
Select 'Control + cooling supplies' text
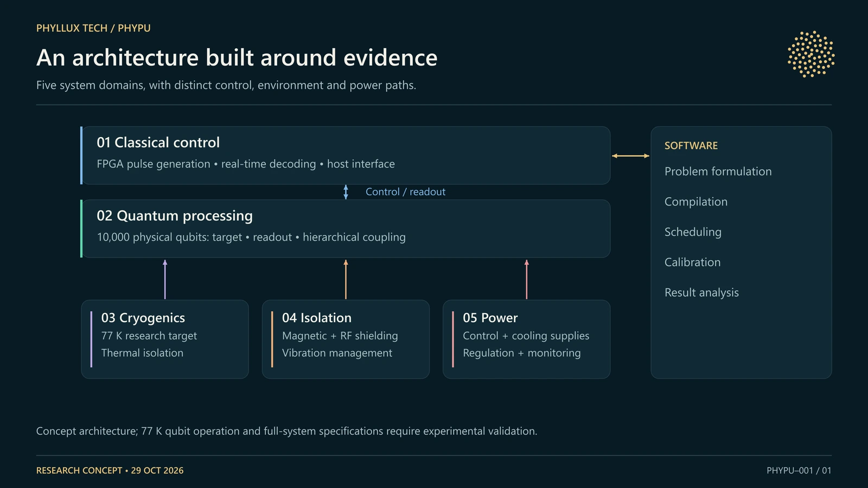[x=526, y=336]
